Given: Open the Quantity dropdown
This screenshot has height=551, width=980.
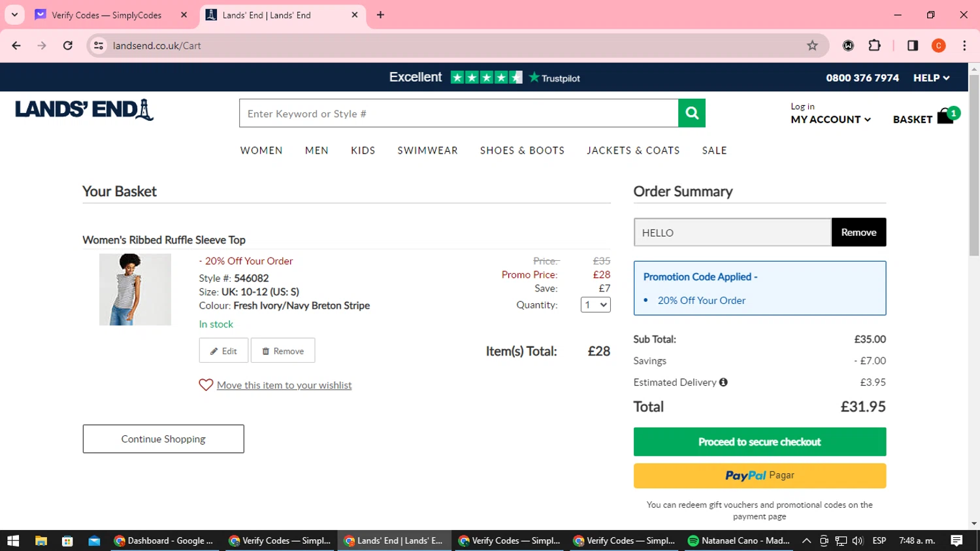Looking at the screenshot, I should point(595,305).
